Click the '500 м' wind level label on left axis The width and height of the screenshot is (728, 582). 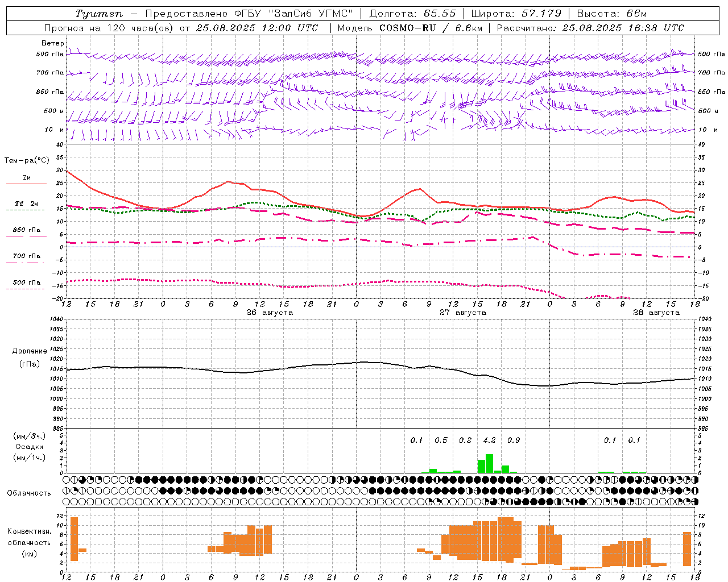click(55, 111)
